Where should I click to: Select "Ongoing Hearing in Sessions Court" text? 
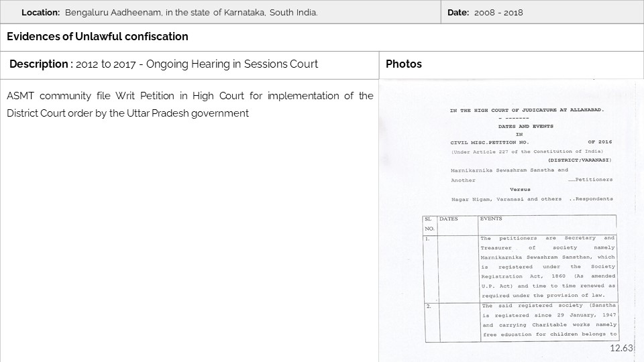235,64
